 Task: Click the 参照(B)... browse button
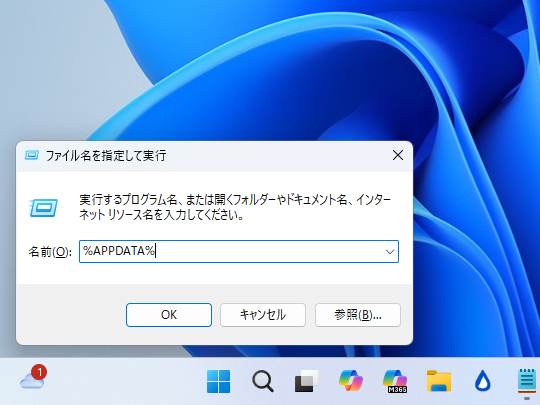358,315
